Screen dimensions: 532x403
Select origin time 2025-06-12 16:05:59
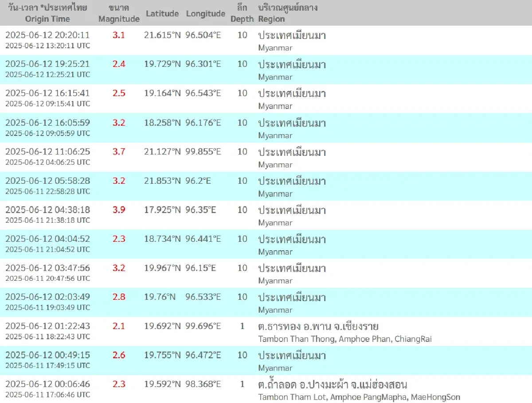pyautogui.click(x=47, y=123)
